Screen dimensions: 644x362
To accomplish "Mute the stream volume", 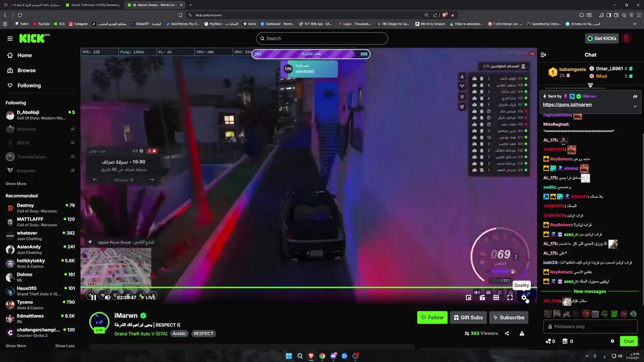I will pyautogui.click(x=107, y=297).
